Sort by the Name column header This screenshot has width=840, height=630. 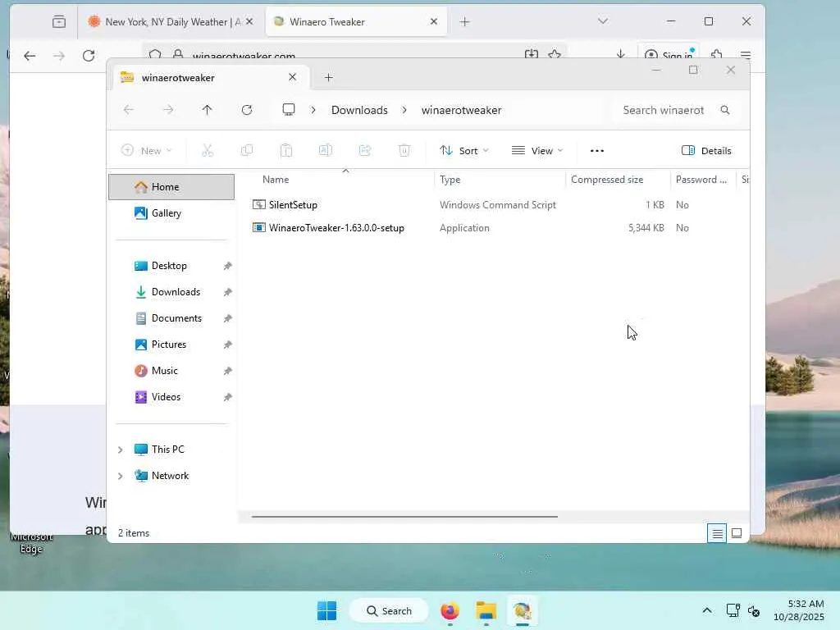pyautogui.click(x=276, y=180)
